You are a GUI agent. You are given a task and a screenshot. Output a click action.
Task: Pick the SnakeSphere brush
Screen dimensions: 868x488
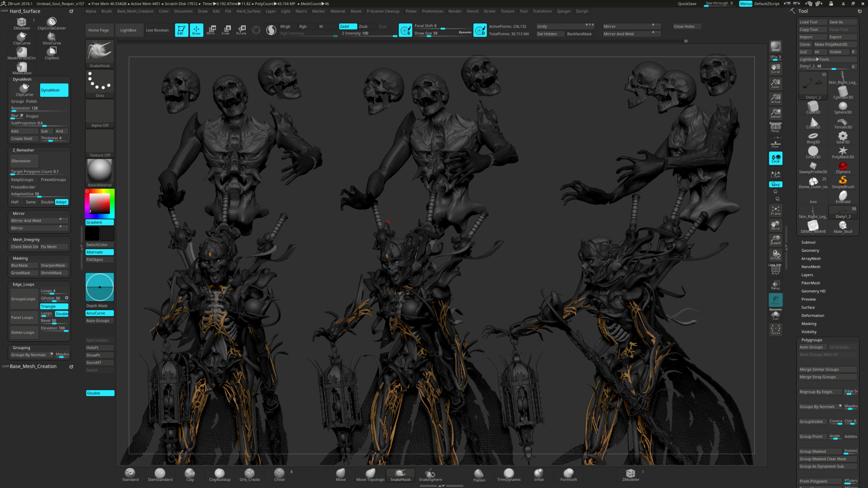coord(430,474)
